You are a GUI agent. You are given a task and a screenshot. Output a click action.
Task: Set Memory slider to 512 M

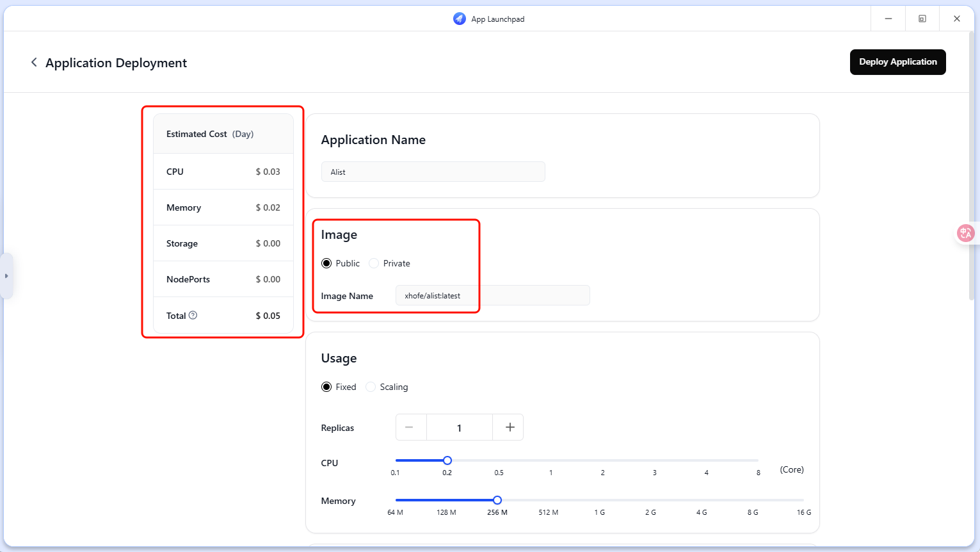[549, 500]
